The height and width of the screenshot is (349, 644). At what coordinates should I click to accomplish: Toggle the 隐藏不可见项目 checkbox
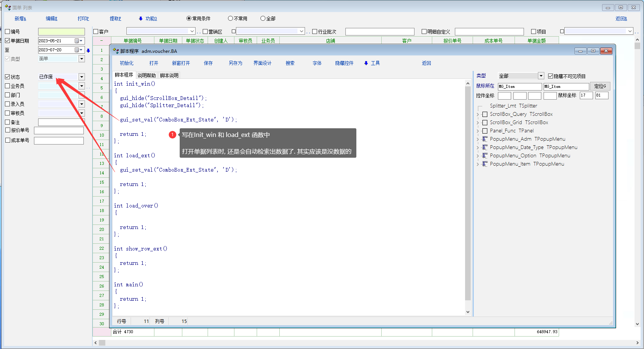(x=550, y=76)
